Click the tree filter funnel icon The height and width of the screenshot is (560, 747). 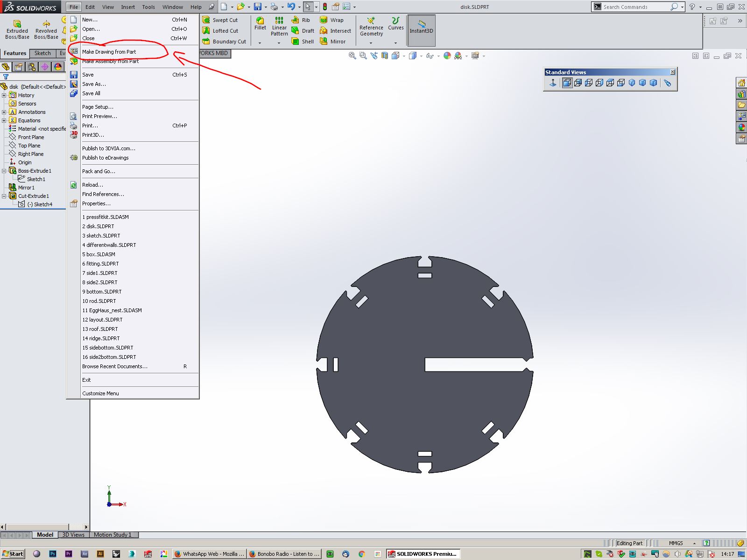pos(6,77)
